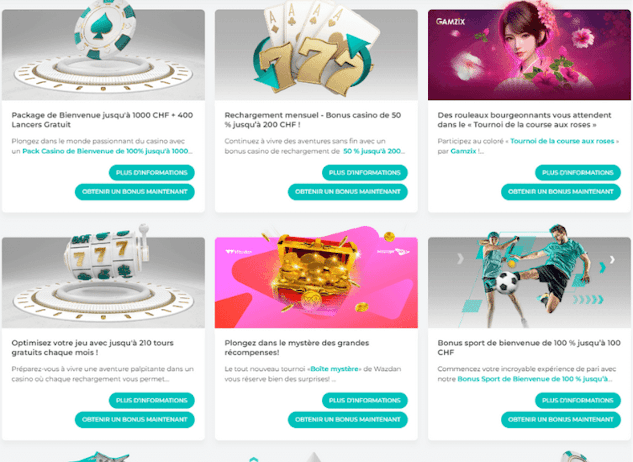View more information about the rose tournament
Viewport: 633px width, 462px height.
(578, 172)
